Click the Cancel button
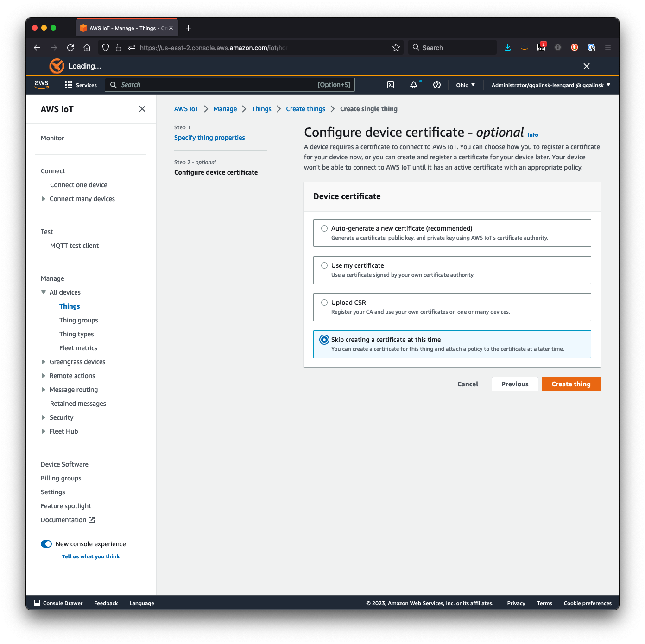 [x=468, y=384]
